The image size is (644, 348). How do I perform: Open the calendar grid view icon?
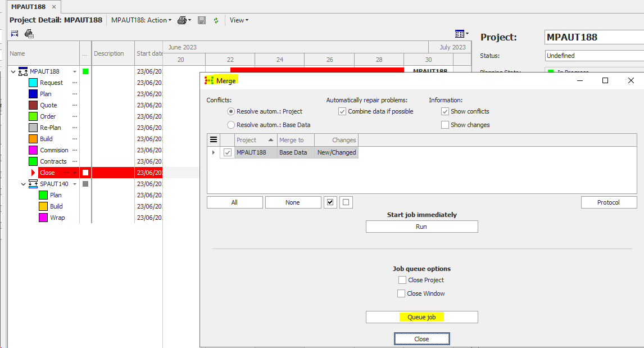click(x=460, y=34)
